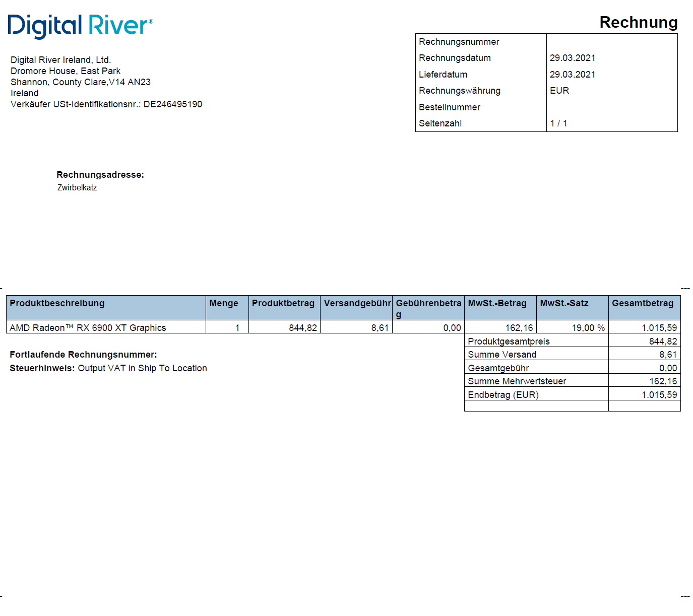Click the Rechnungsadresse heading
The image size is (693, 616).
tap(100, 175)
